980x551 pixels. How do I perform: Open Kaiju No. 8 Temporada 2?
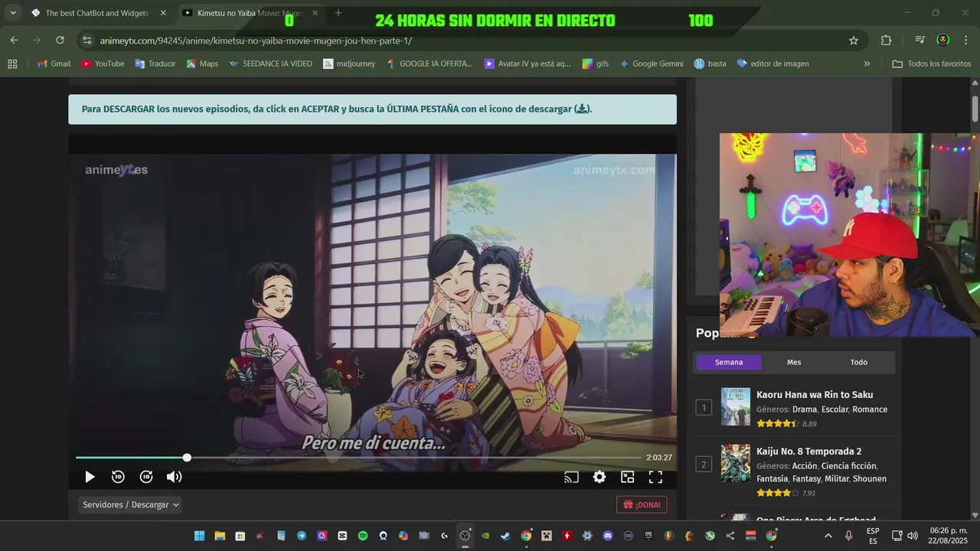(808, 452)
